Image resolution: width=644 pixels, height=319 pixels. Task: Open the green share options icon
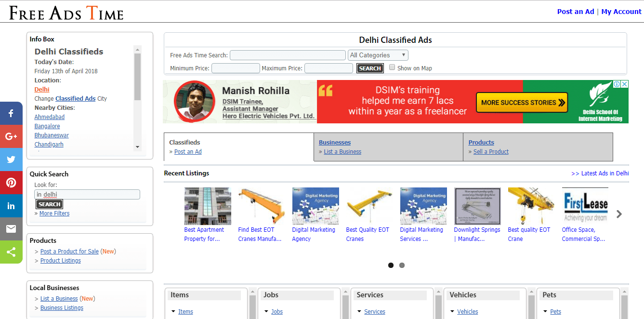tap(11, 252)
